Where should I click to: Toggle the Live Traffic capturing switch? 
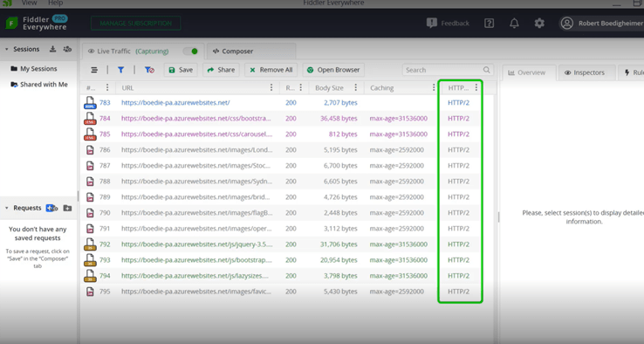[x=190, y=52]
